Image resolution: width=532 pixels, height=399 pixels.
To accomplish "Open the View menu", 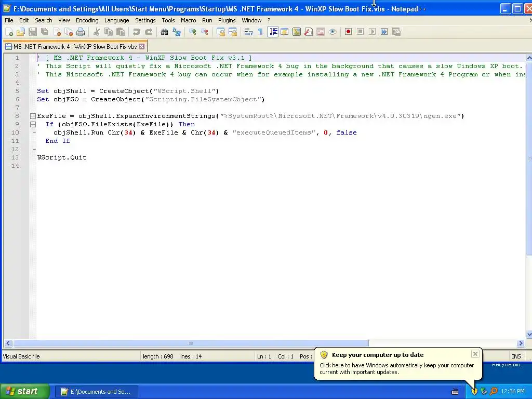I will coord(64,20).
